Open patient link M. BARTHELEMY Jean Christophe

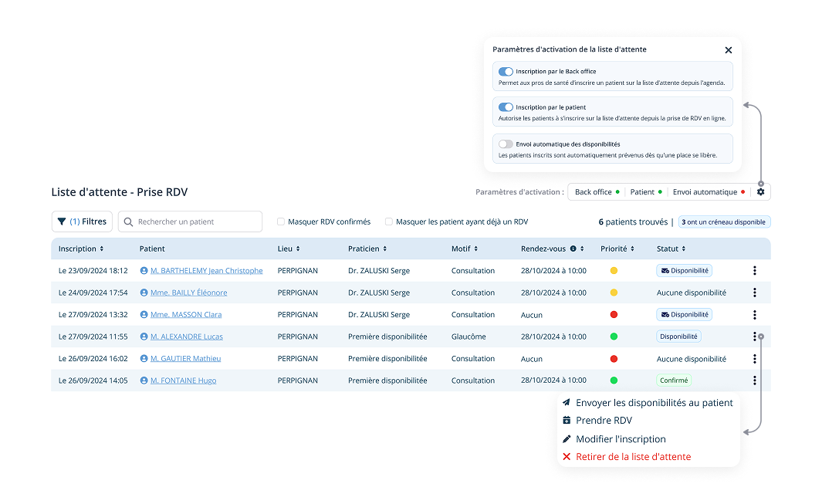[207, 271]
